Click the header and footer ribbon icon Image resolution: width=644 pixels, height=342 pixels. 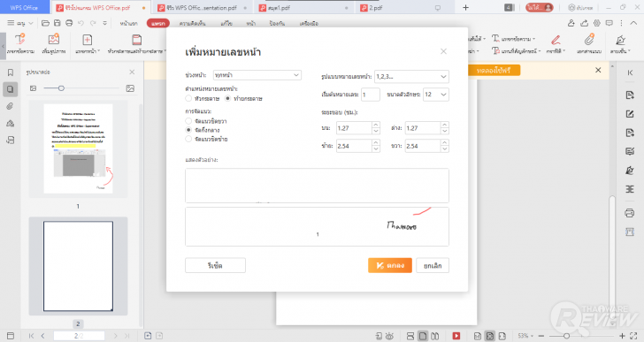click(137, 40)
